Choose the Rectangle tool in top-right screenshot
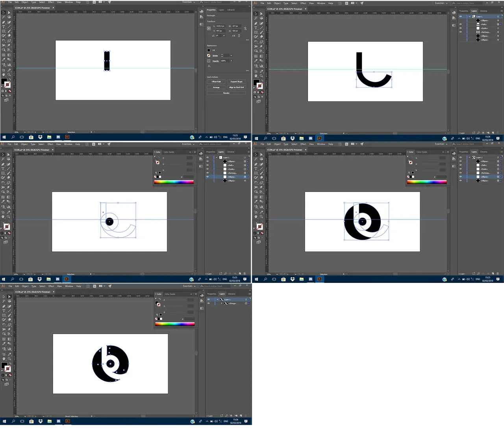The image size is (504, 432). (x=256, y=32)
